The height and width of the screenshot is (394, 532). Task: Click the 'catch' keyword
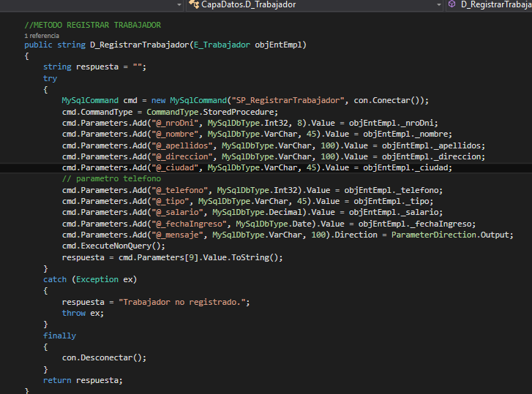(55, 279)
